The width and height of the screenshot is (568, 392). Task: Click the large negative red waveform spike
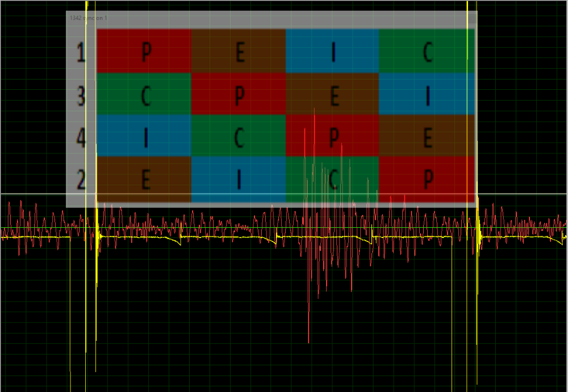308,330
